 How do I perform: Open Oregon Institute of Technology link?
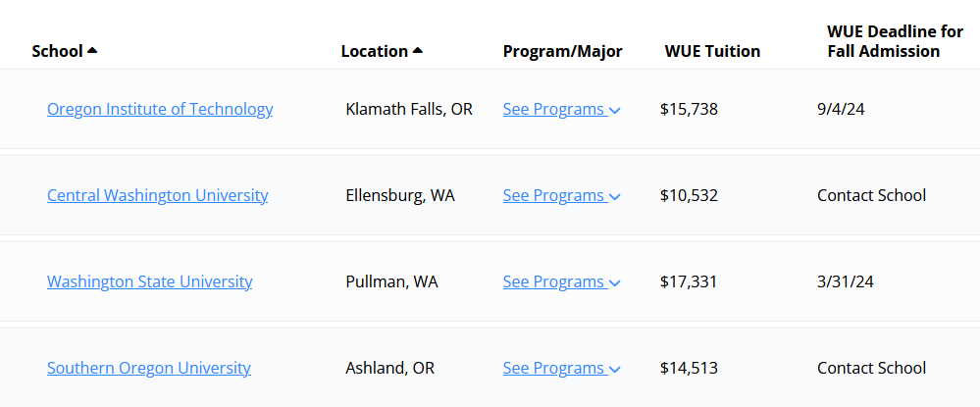point(160,110)
